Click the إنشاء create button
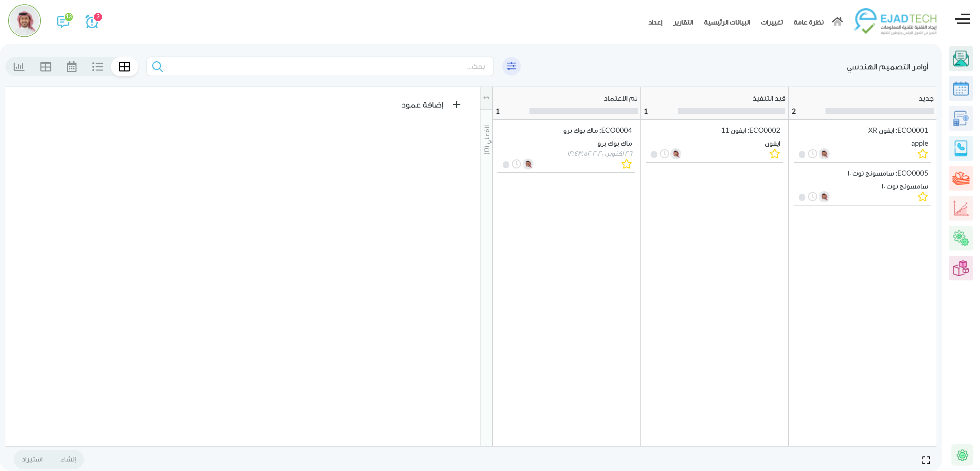The image size is (980, 471). point(68,459)
